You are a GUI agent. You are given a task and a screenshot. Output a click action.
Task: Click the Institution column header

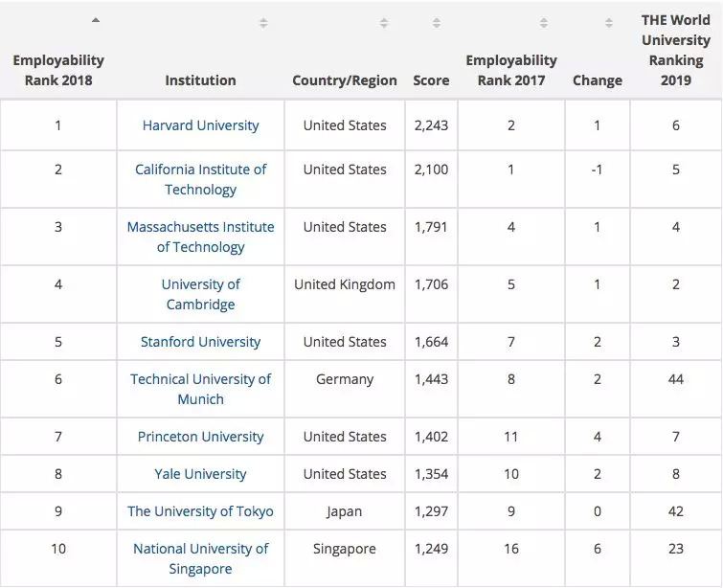[x=200, y=80]
